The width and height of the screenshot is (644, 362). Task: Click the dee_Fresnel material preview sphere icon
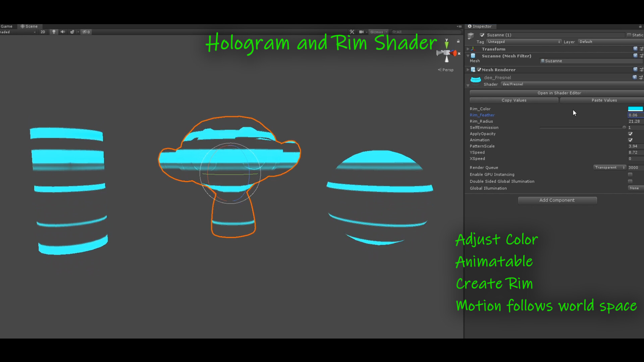pos(475,80)
